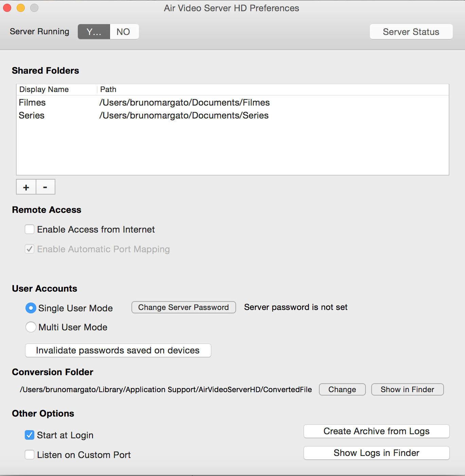The width and height of the screenshot is (465, 476).
Task: Set Server Running toggle to Yes
Action: pyautogui.click(x=94, y=32)
